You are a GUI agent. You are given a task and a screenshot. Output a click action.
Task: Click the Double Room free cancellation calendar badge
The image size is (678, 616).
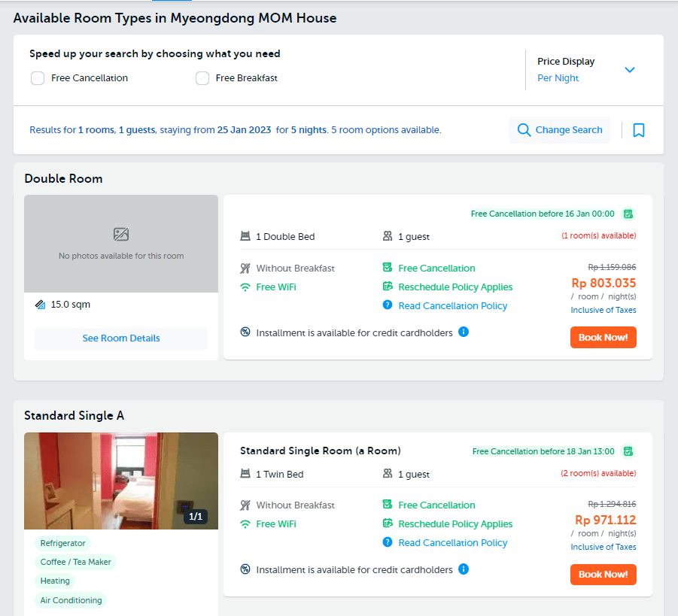[628, 214]
